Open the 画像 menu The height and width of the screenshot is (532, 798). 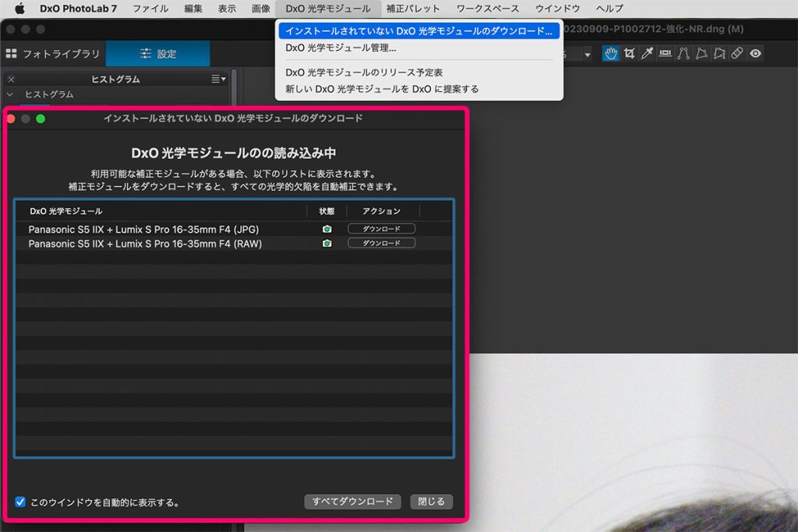[x=260, y=9]
